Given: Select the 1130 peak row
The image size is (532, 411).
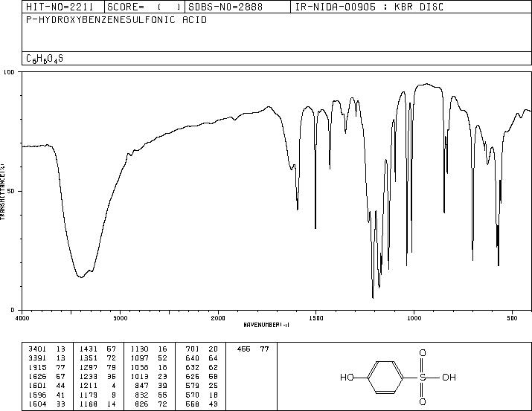Looking at the screenshot, I should pos(149,349).
